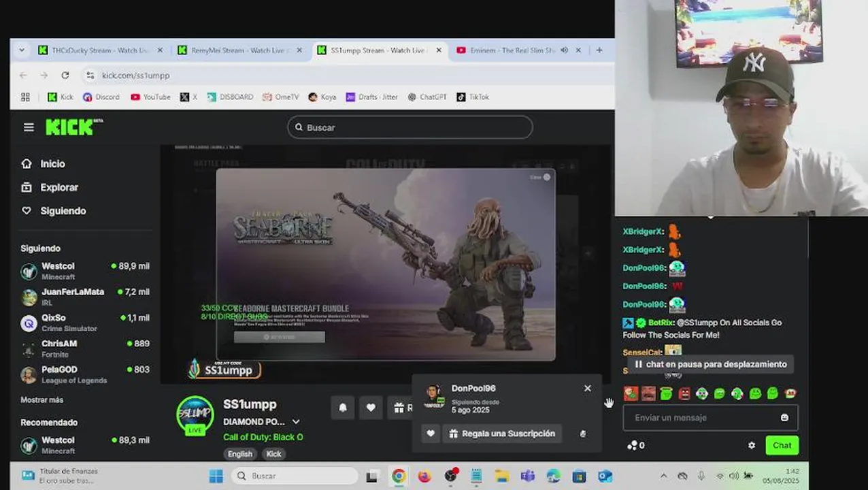Image resolution: width=868 pixels, height=490 pixels.
Task: Open Westcol's channel under Siguiendo
Action: [x=85, y=271]
